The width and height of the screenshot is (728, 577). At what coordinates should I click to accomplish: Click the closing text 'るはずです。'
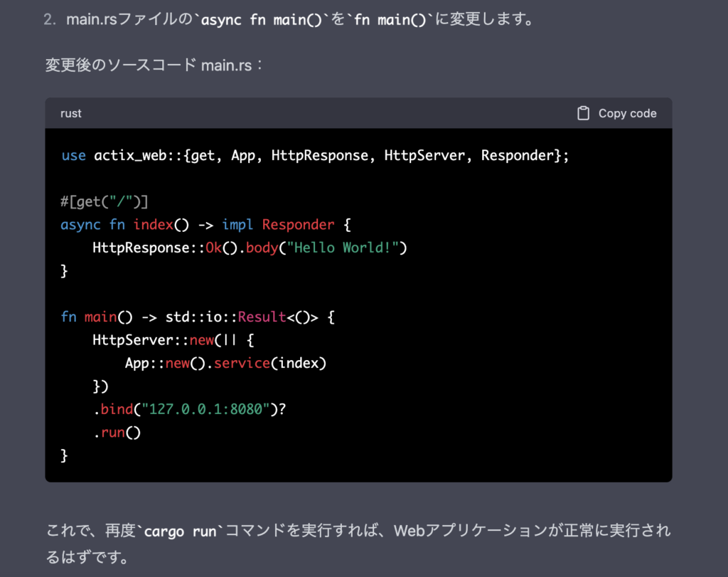tap(87, 556)
